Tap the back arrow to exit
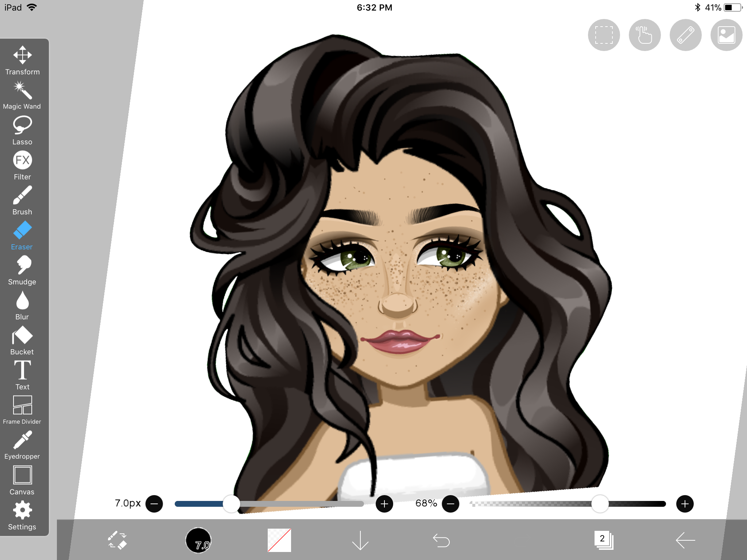 pos(685,540)
